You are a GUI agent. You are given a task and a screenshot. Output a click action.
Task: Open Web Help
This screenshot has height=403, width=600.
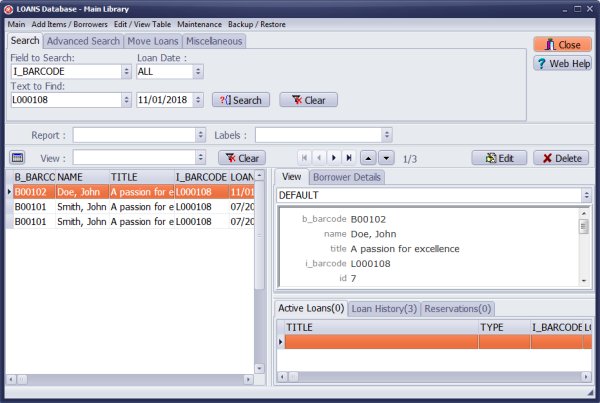pos(562,64)
